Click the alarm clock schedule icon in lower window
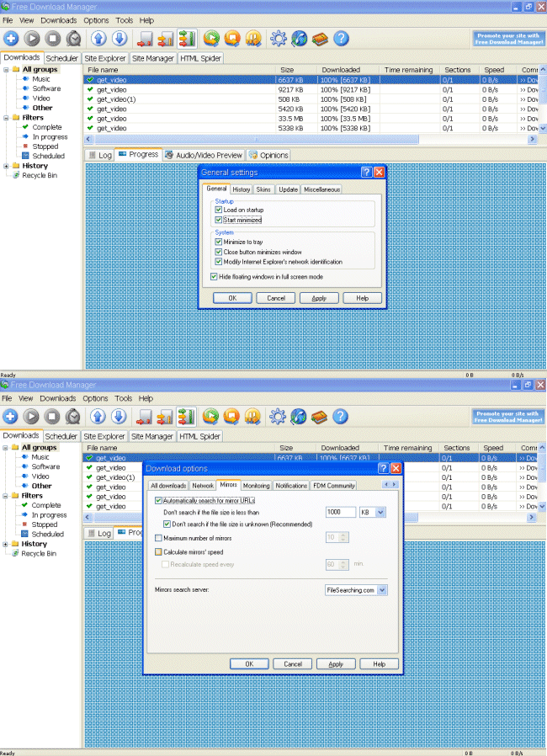547x756 pixels. [x=72, y=417]
